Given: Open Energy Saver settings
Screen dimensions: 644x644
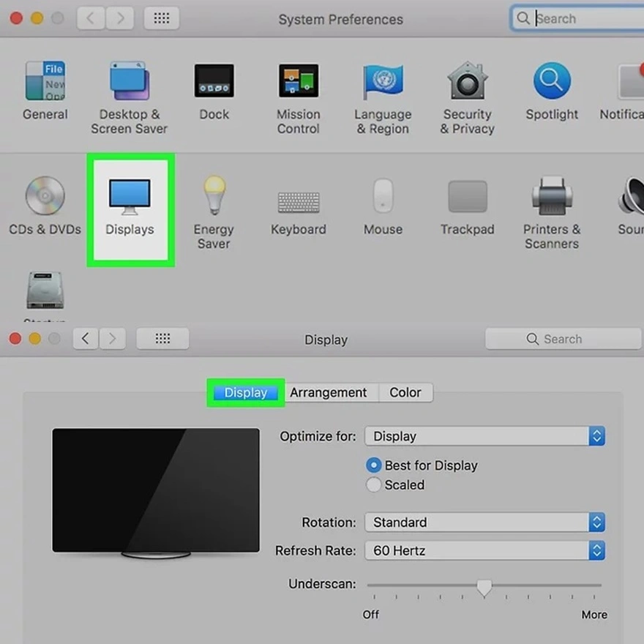Looking at the screenshot, I should click(x=214, y=198).
